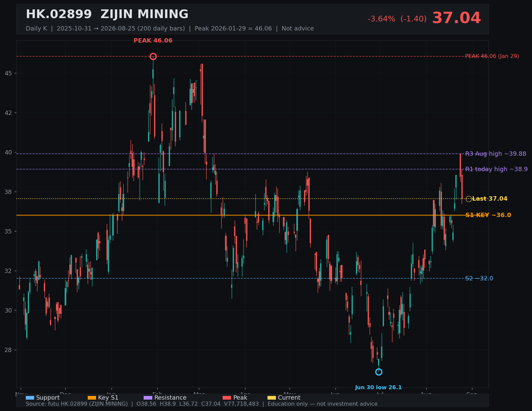Click 'ZIJIN MINING' in the header title
The image size is (532, 411).
pos(144,14)
